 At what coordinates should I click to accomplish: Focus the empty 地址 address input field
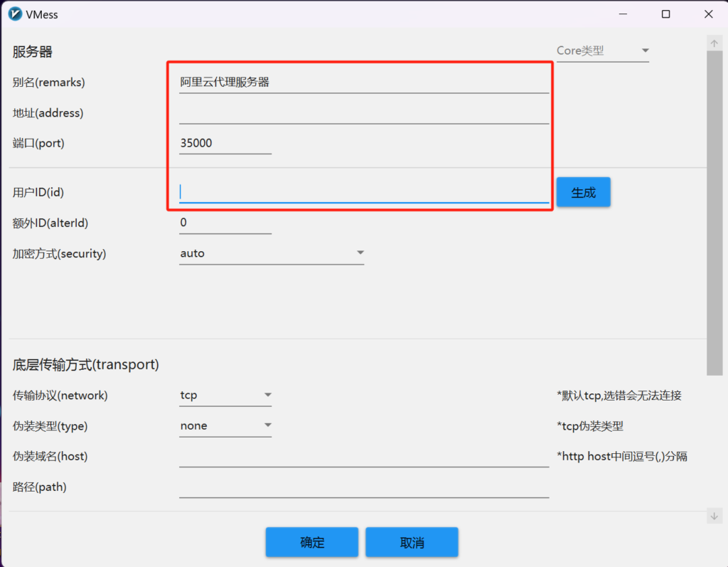click(363, 113)
